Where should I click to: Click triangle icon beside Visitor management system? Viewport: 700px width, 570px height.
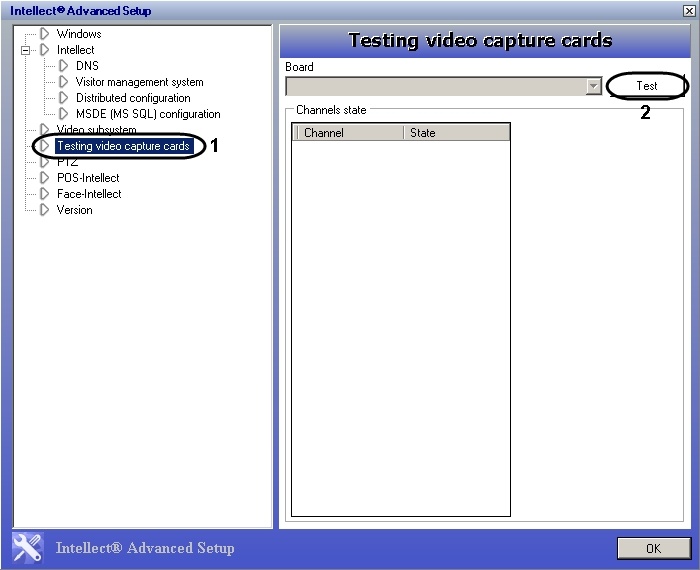click(63, 82)
